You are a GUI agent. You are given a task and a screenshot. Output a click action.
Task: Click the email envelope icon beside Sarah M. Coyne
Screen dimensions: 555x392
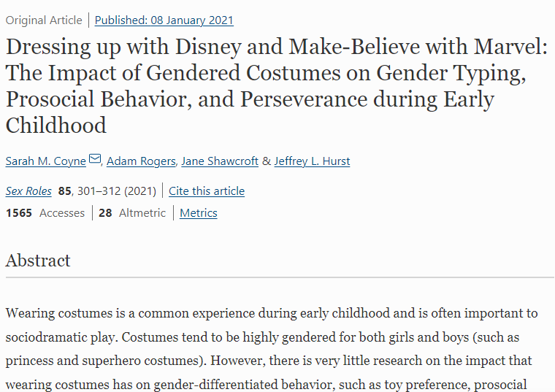tap(95, 158)
